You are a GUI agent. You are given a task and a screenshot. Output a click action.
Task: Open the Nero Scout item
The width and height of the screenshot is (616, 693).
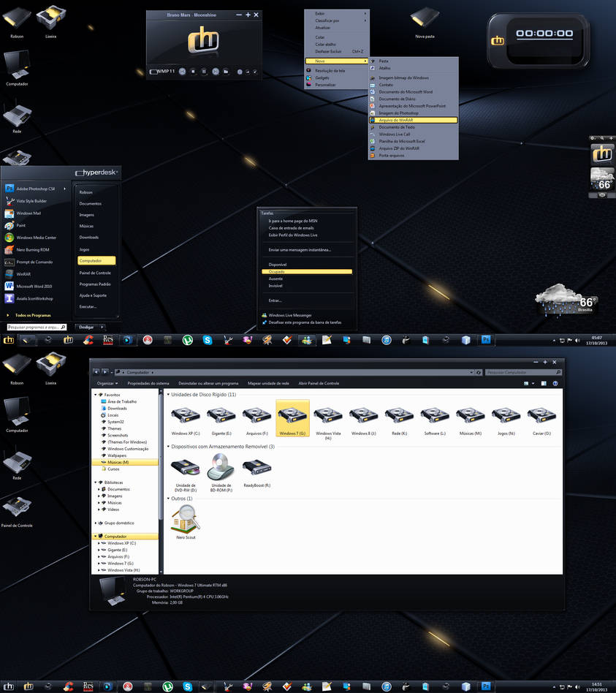186,523
